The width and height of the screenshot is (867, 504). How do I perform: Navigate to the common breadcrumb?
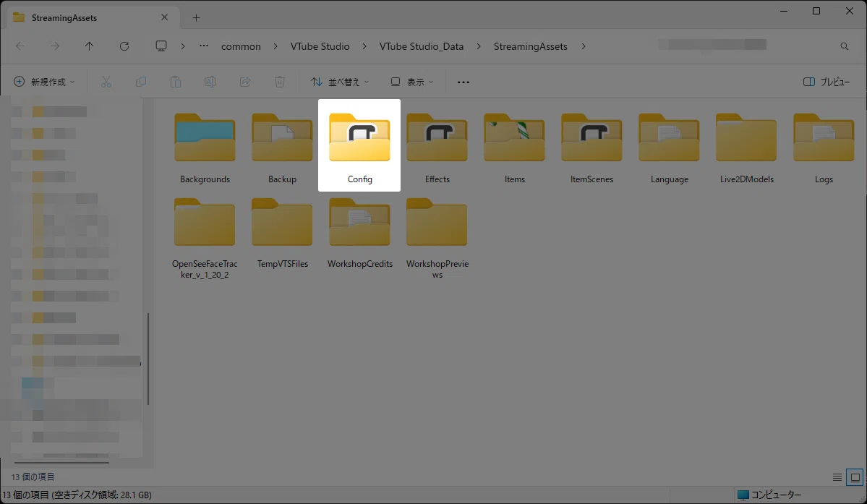241,46
